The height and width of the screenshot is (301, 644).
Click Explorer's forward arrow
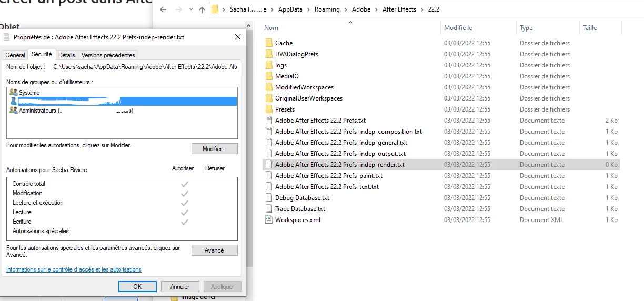pos(178,9)
